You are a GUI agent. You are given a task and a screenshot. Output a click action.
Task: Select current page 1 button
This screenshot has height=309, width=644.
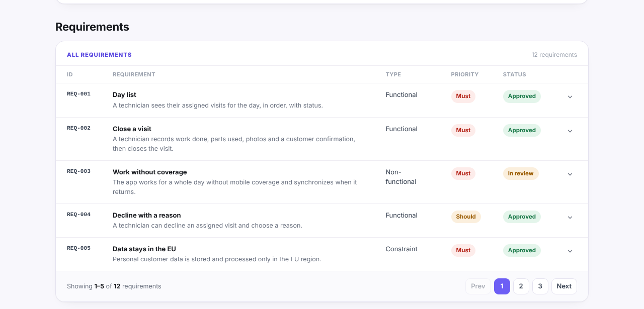[x=502, y=286]
